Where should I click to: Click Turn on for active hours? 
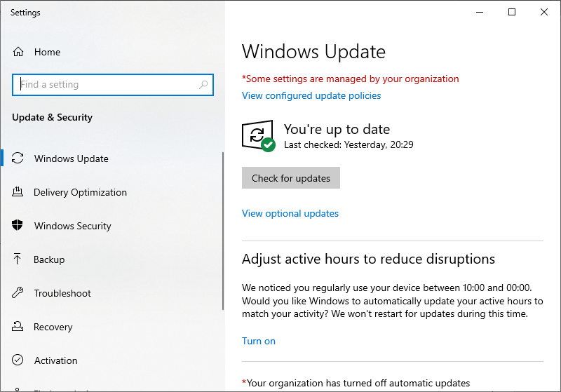click(259, 342)
